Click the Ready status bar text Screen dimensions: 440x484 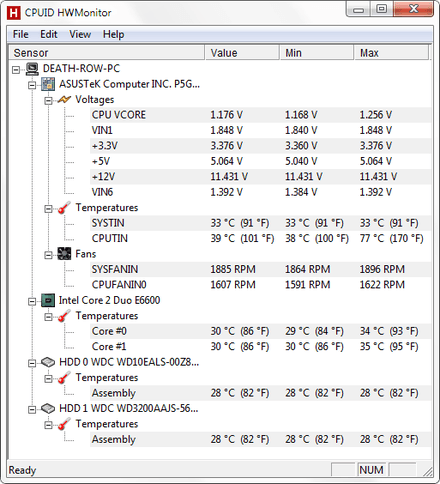(22, 470)
